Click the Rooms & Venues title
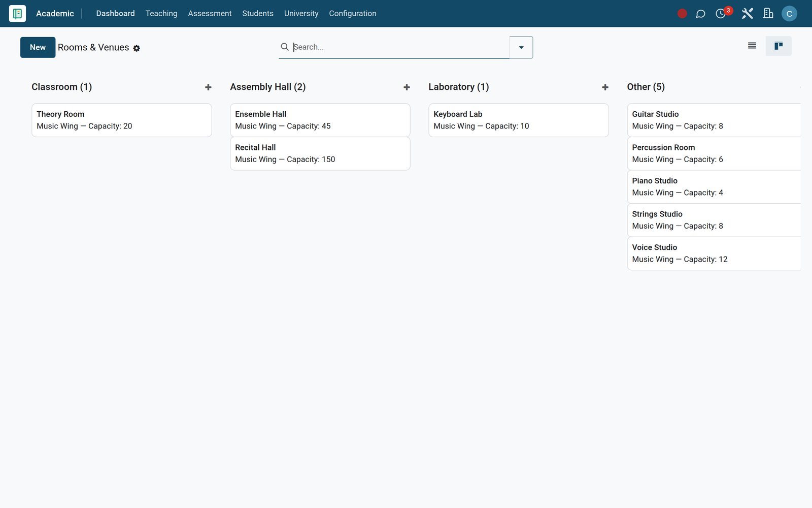The height and width of the screenshot is (508, 812). tap(93, 47)
